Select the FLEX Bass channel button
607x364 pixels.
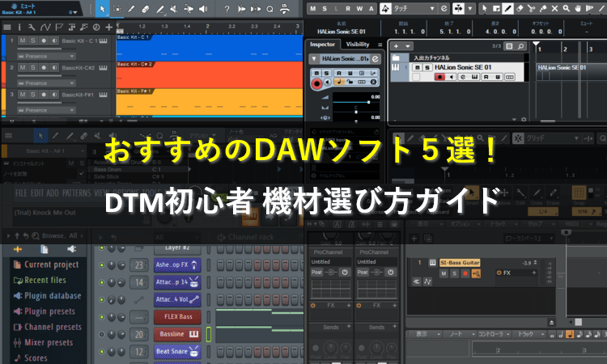pos(177,317)
